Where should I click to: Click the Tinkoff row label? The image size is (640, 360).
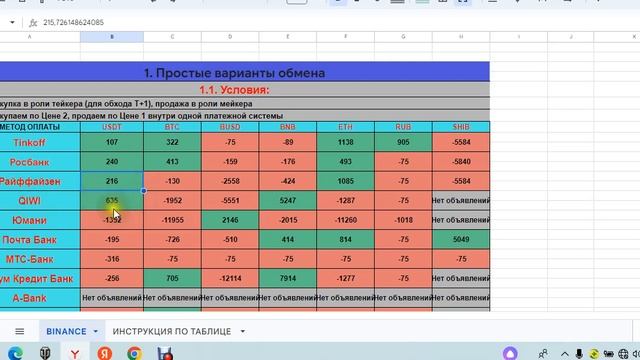coord(29,142)
